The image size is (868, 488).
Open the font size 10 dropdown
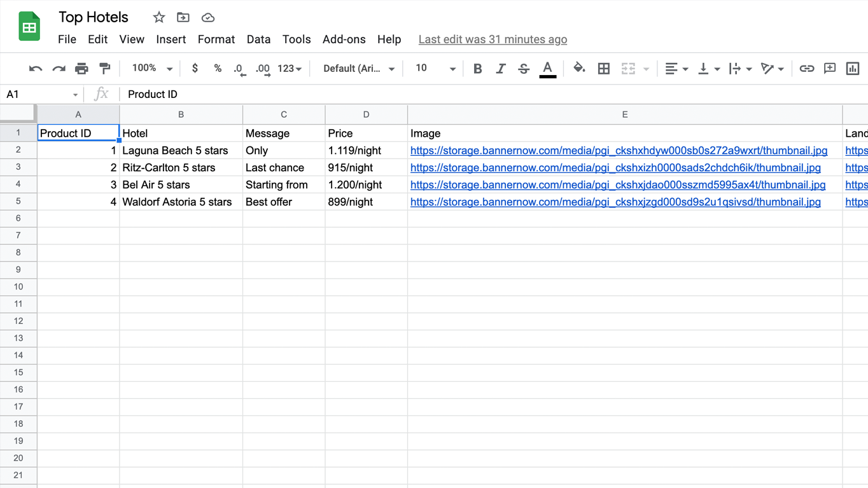pos(435,69)
